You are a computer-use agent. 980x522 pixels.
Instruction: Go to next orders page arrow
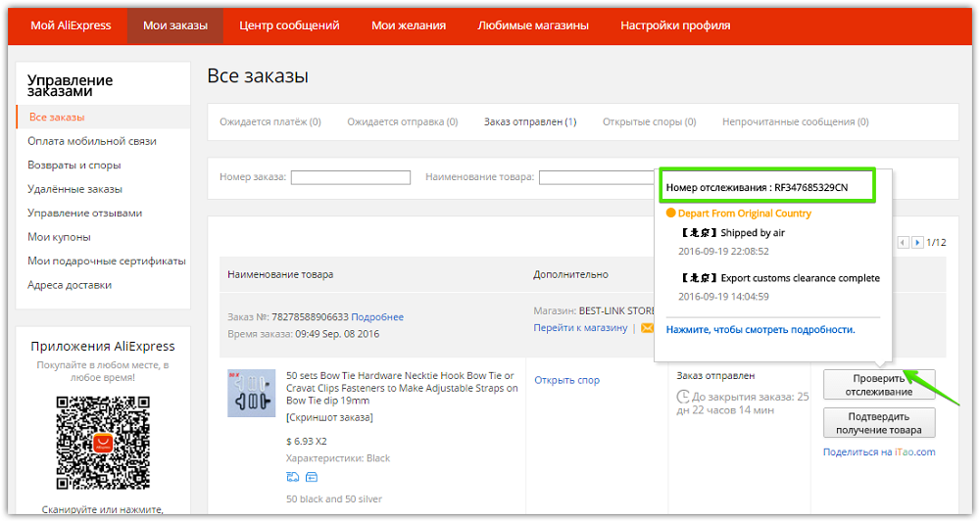917,242
